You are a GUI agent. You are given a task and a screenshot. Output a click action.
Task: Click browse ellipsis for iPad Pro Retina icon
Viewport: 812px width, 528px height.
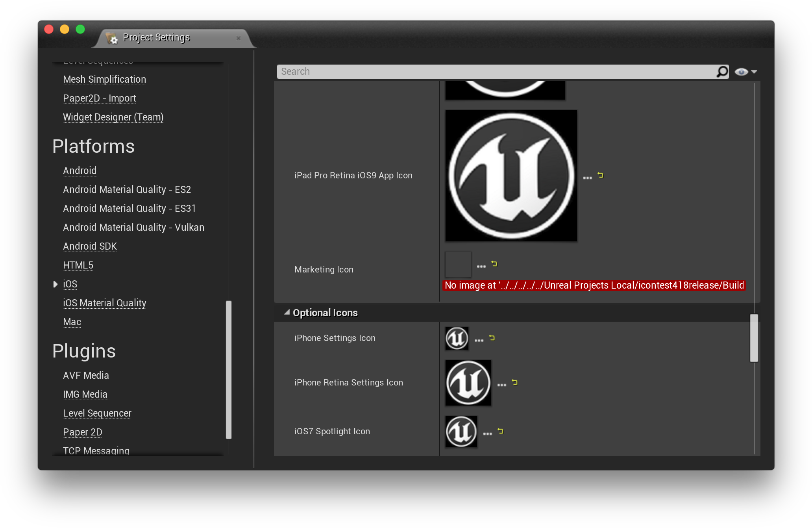[587, 178]
